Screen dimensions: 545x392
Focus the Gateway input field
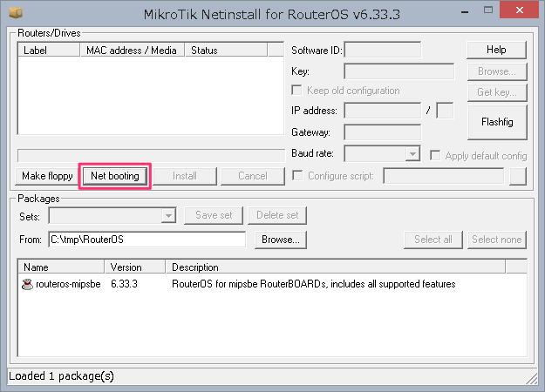click(x=382, y=132)
